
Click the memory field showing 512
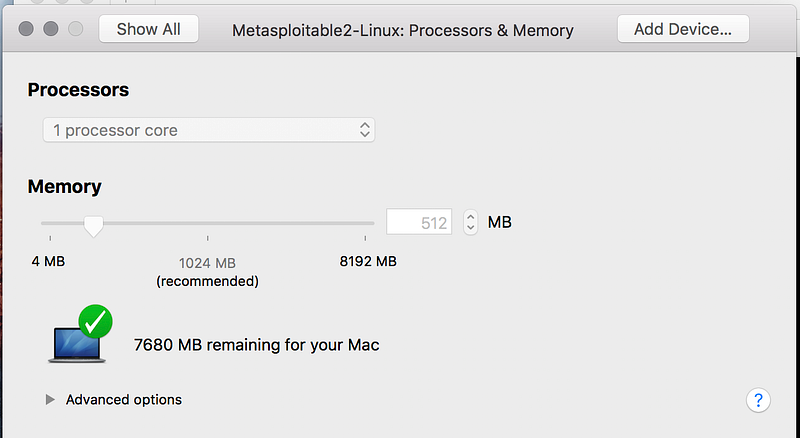click(420, 222)
